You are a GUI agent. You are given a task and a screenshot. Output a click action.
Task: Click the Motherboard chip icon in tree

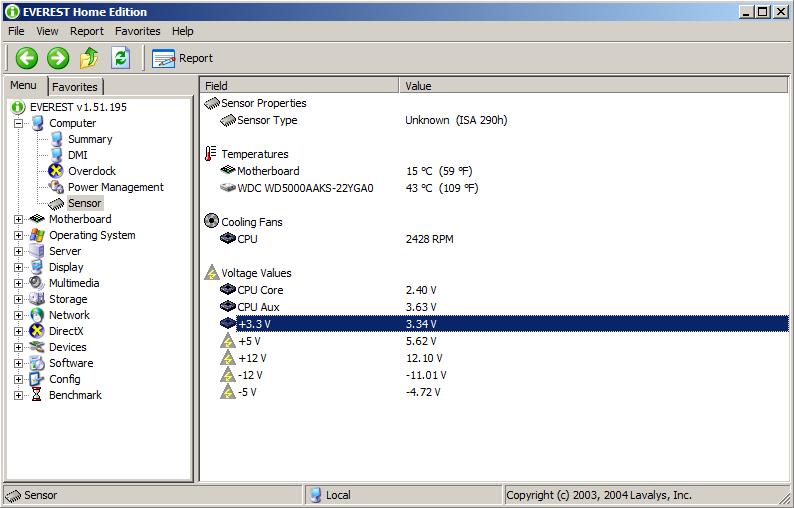[x=37, y=219]
